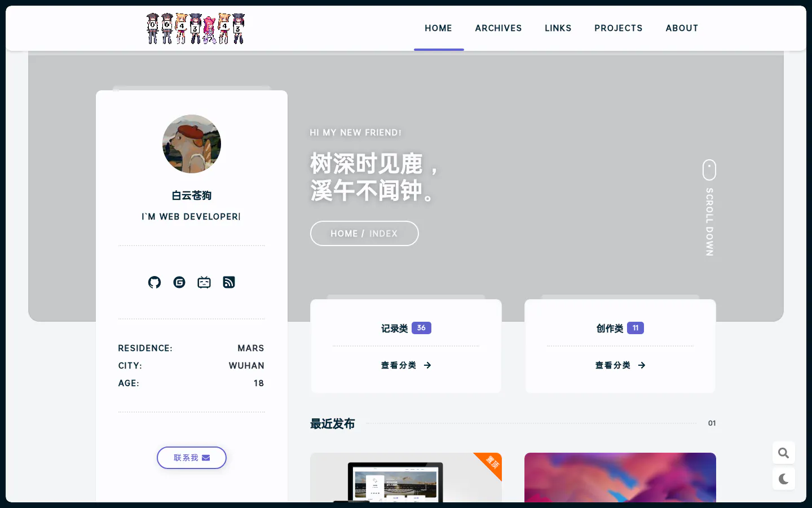
Task: Click the 创作类 category title
Action: tap(610, 329)
